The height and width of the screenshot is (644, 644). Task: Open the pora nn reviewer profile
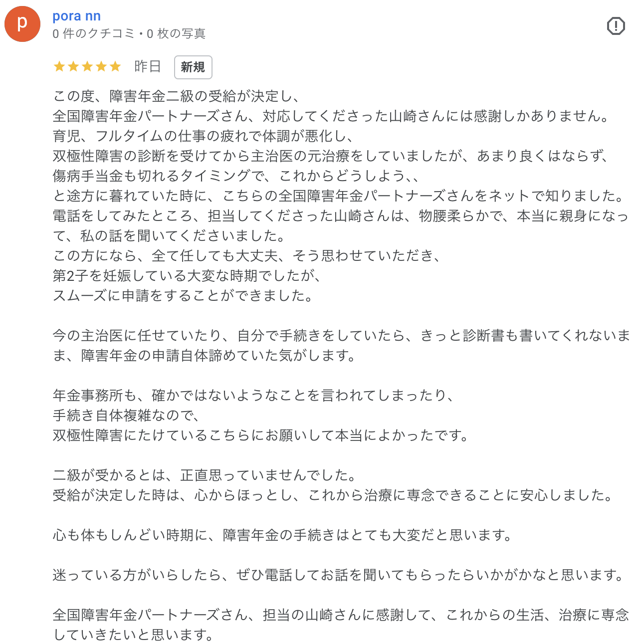77,16
